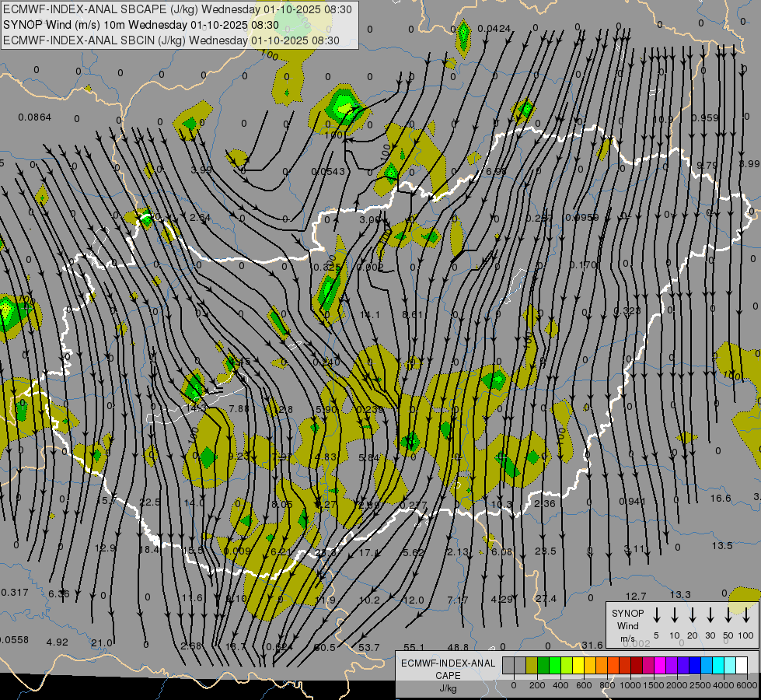Click the 10 m/s wind arrow symbol

[675, 615]
